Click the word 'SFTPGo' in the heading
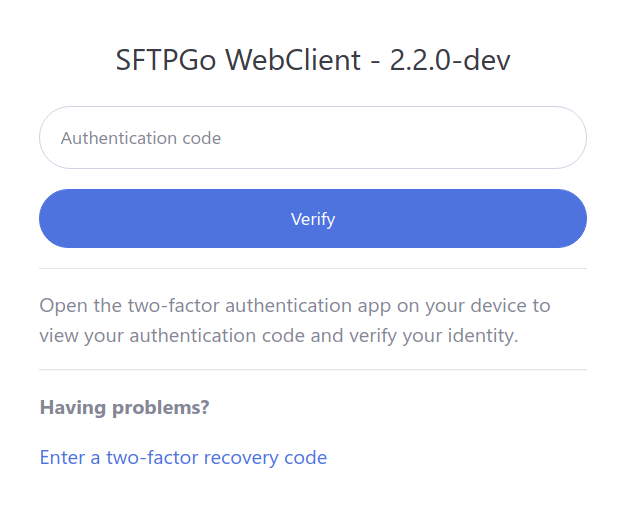This screenshot has height=511, width=627. click(165, 60)
